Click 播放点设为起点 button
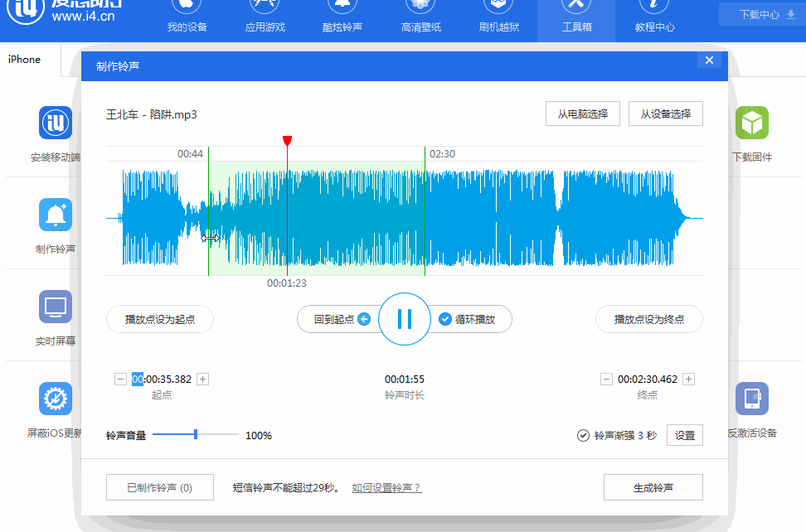Image resolution: width=806 pixels, height=532 pixels. click(160, 319)
